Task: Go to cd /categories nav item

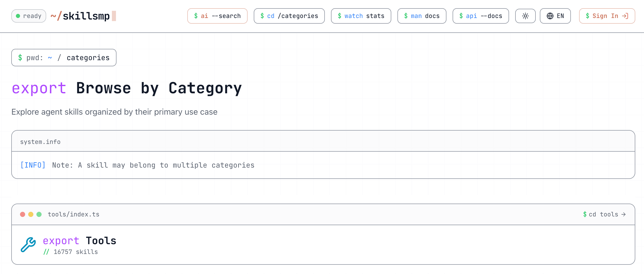Action: (x=289, y=16)
